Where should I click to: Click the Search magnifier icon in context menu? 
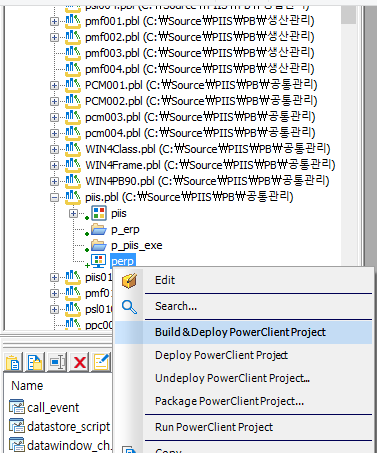[129, 306]
